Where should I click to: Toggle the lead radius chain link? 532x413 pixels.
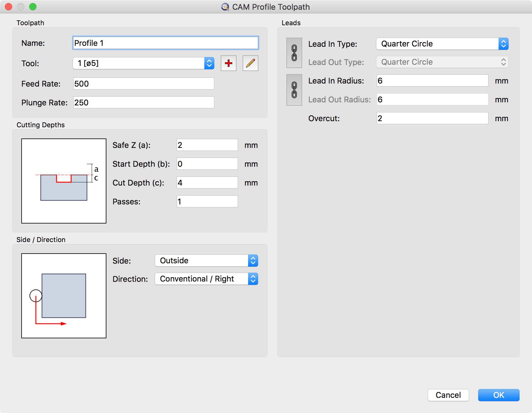click(x=294, y=90)
